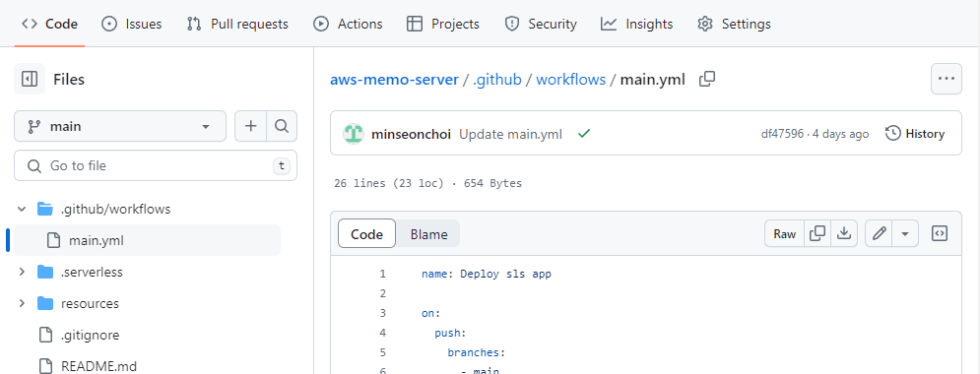Download raw file icon

click(x=844, y=233)
